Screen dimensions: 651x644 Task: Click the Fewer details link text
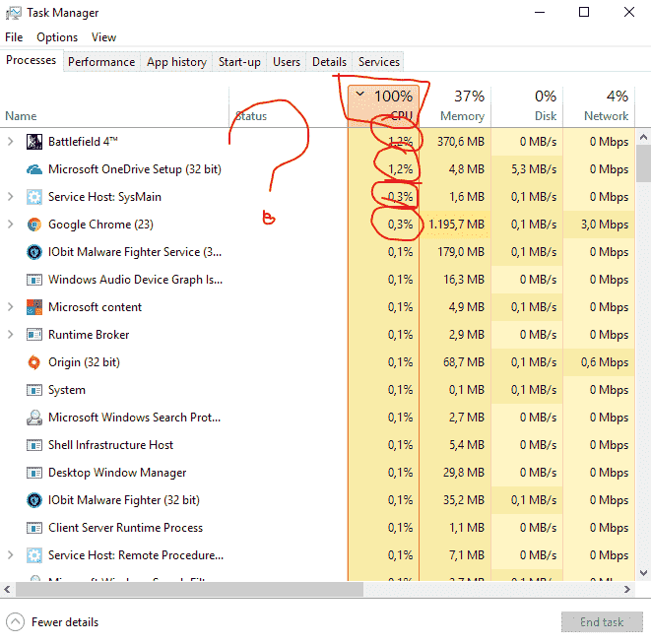coord(65,622)
